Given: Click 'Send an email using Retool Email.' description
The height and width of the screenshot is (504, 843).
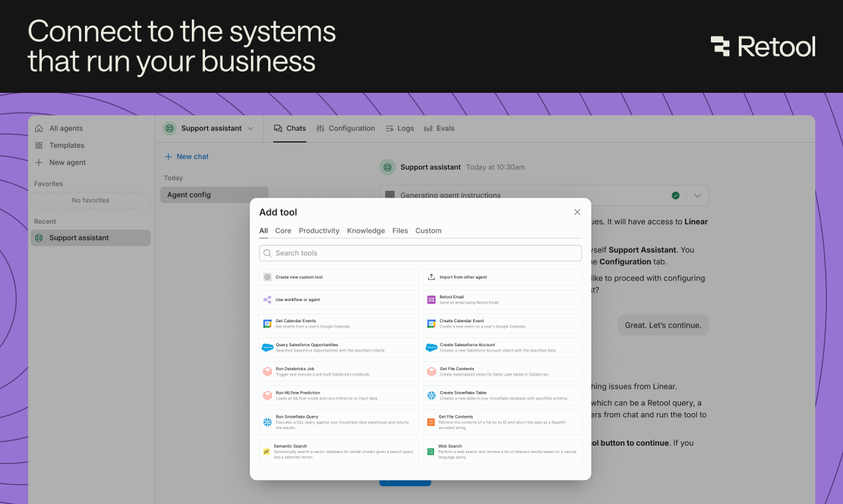Looking at the screenshot, I should click(469, 302).
